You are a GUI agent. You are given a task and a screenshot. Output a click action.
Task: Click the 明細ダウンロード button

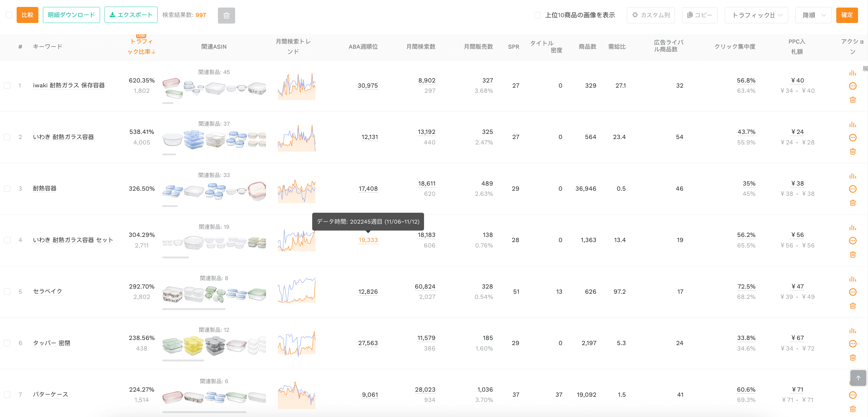(x=71, y=15)
